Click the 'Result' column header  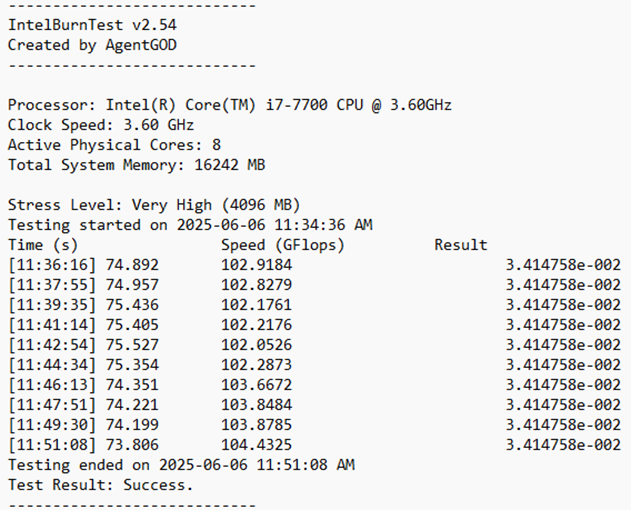pyautogui.click(x=461, y=245)
